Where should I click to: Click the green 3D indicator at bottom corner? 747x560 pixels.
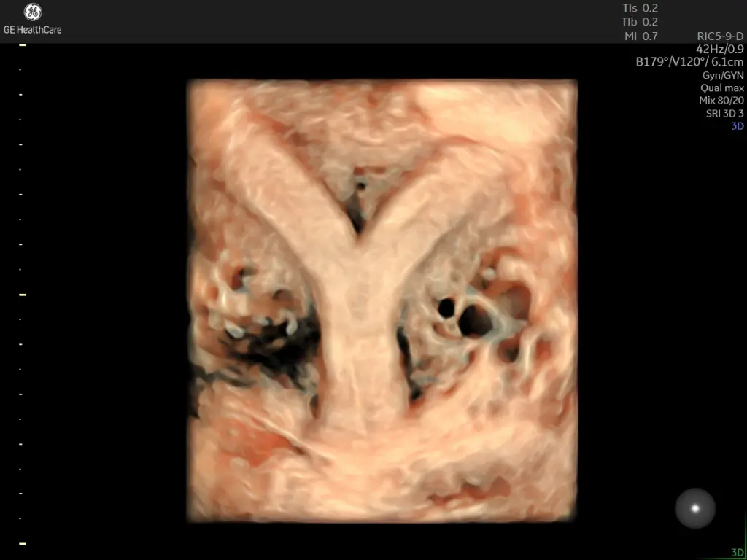point(737,553)
